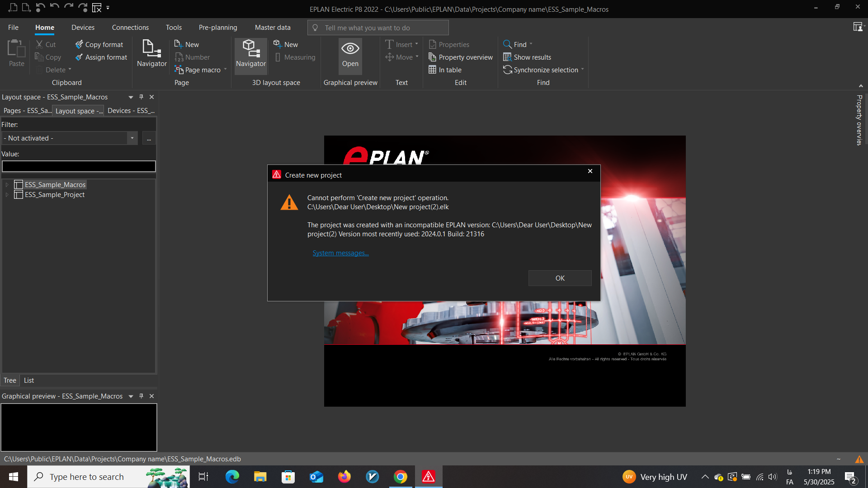Collapse the ribbon with the chevron arrow
The width and height of the screenshot is (868, 488).
[x=861, y=85]
